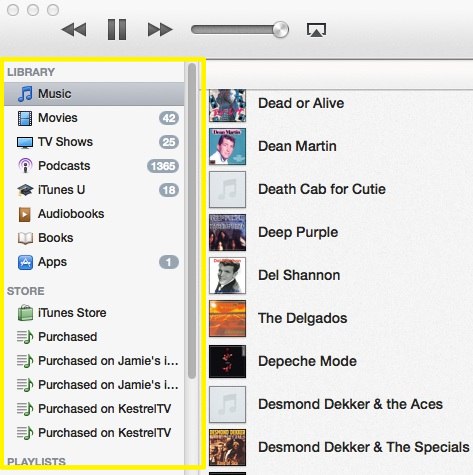Open the AirPlay output menu
This screenshot has height=475, width=473.
316,30
